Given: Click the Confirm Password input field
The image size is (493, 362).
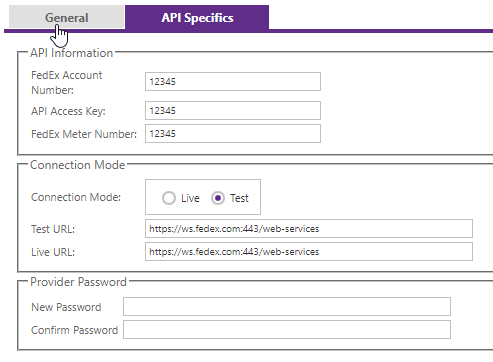Looking at the screenshot, I should pyautogui.click(x=287, y=329).
